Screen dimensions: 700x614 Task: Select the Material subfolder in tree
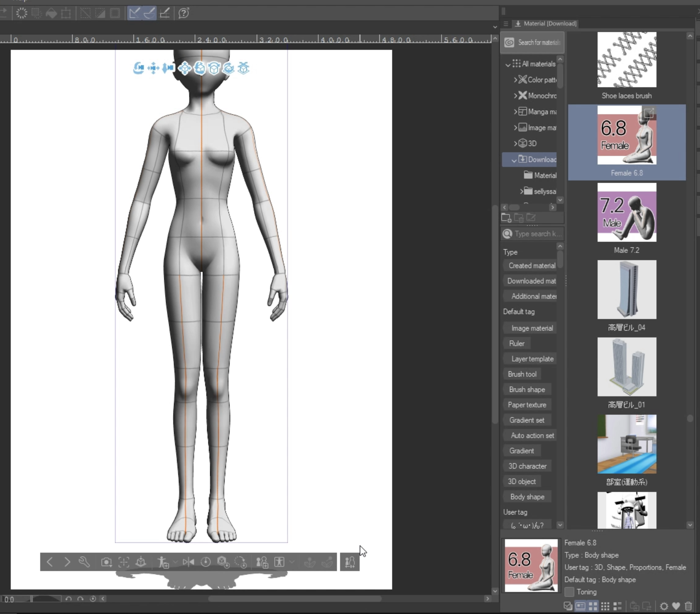(545, 175)
